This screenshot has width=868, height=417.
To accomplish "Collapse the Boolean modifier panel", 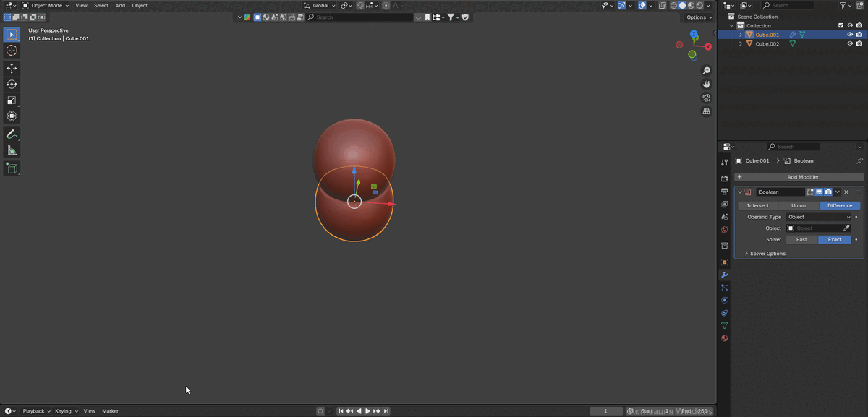I will pos(740,192).
